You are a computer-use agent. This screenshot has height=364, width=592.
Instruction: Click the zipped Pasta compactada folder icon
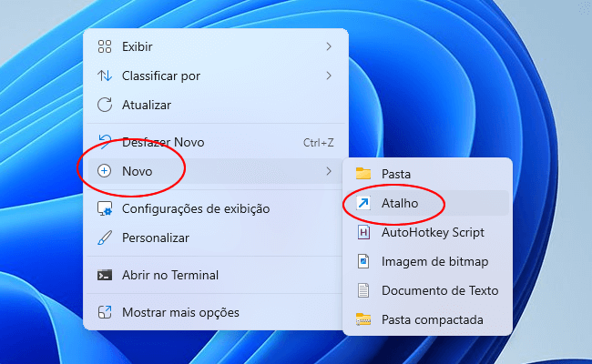pos(363,319)
